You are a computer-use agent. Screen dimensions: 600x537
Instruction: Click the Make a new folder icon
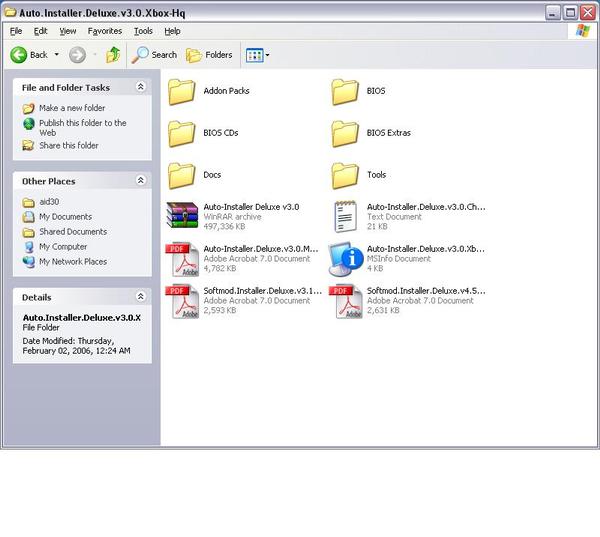28,108
